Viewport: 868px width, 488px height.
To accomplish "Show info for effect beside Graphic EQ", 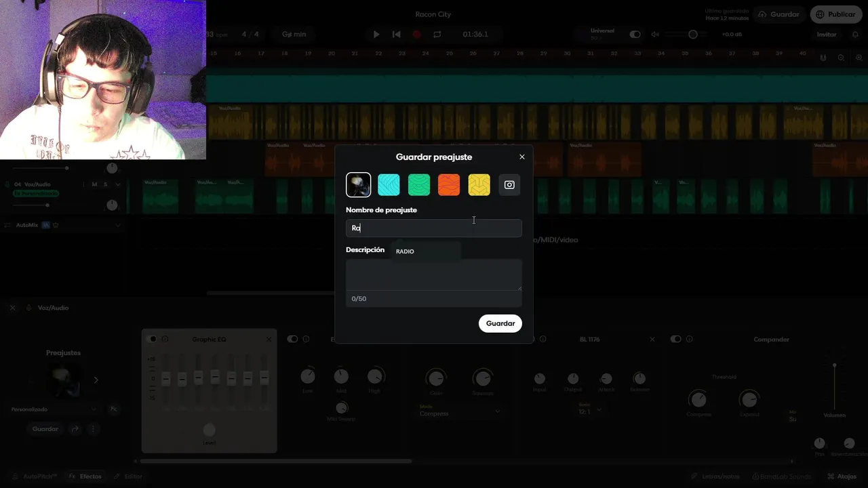I will point(306,339).
